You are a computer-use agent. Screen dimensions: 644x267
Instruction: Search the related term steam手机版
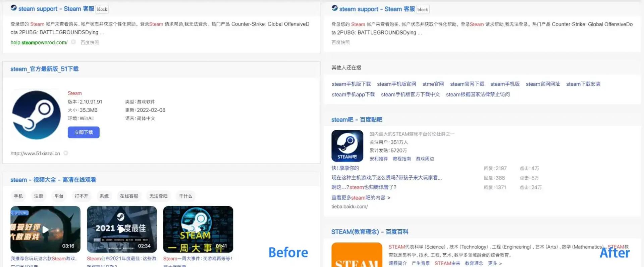pyautogui.click(x=505, y=84)
